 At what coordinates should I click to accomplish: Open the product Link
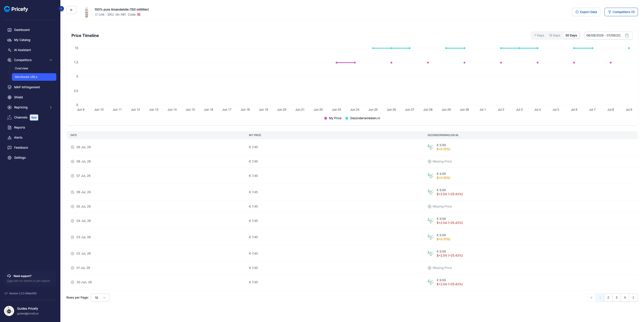[101, 15]
